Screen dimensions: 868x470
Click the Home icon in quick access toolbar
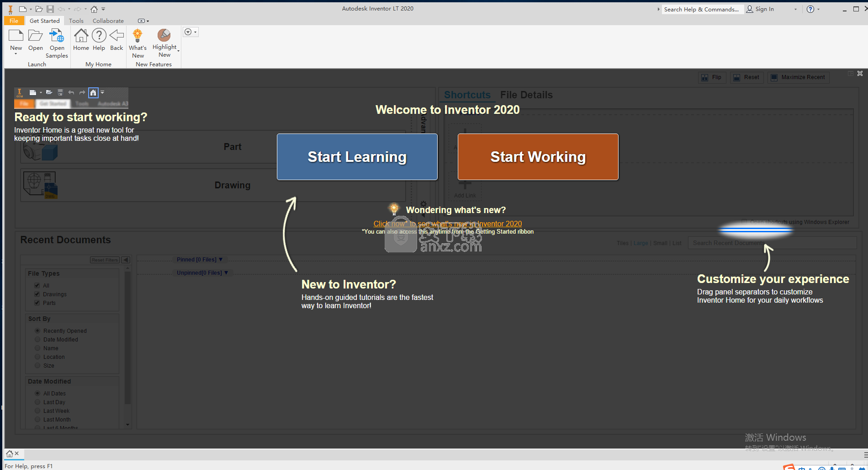pyautogui.click(x=94, y=9)
